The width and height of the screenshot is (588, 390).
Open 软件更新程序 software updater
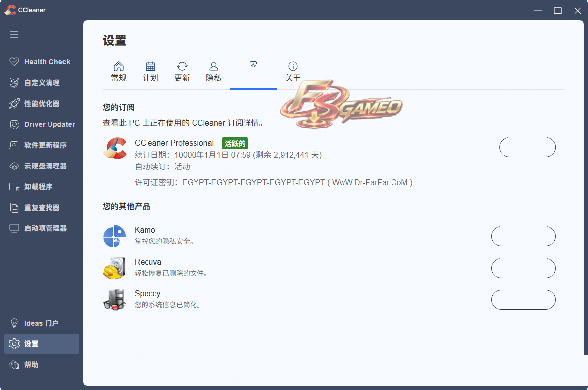pos(42,145)
